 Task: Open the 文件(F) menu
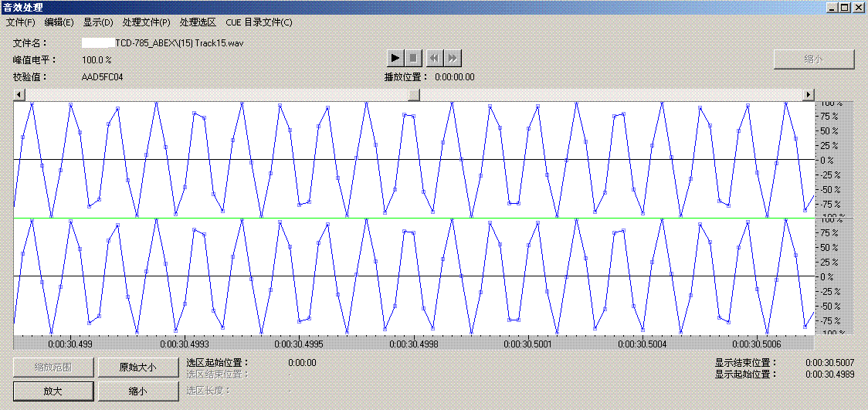(x=20, y=22)
